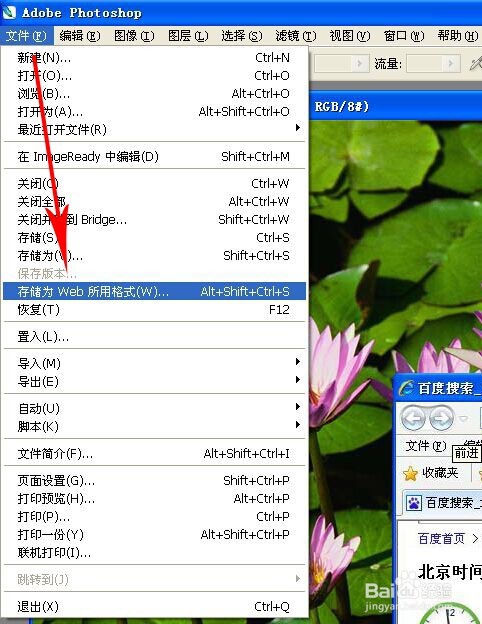Image resolution: width=482 pixels, height=624 pixels.
Task: Open the dropdown arrow left of 流量
Action: [359, 64]
